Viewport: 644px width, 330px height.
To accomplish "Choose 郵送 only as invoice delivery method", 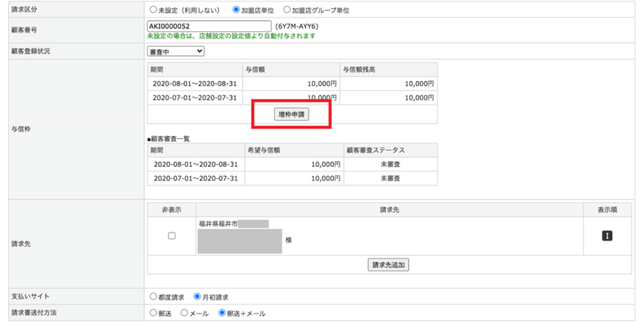I will [x=153, y=313].
